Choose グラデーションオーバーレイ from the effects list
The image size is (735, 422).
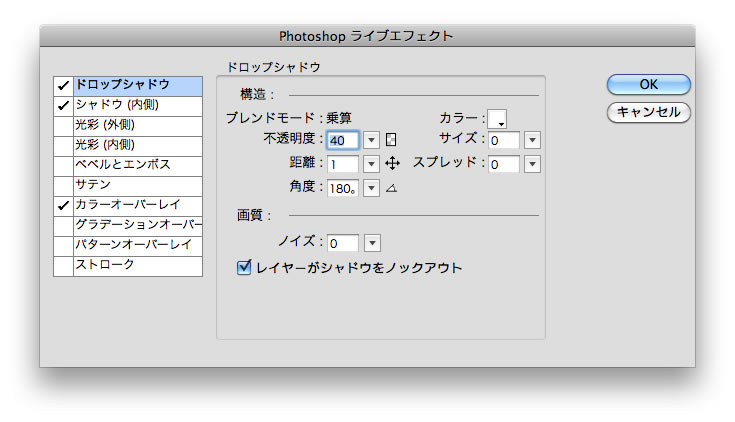[x=137, y=225]
